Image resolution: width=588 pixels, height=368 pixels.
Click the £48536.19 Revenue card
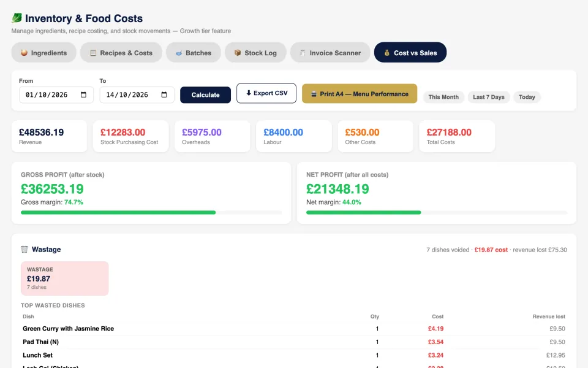point(49,136)
